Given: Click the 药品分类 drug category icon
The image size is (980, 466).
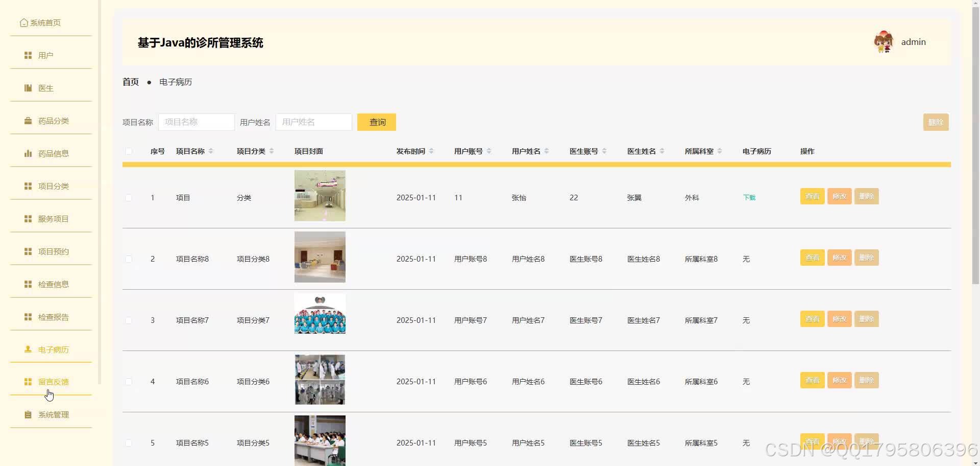Looking at the screenshot, I should point(28,120).
